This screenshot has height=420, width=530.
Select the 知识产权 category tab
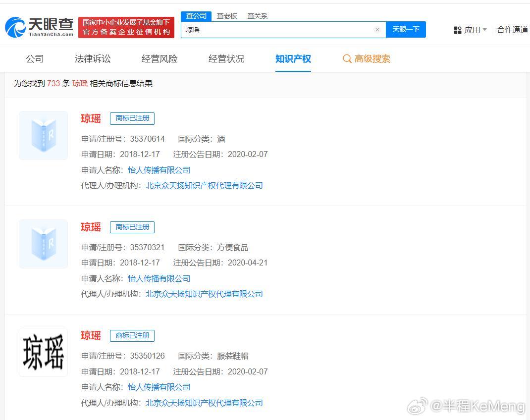pos(293,59)
